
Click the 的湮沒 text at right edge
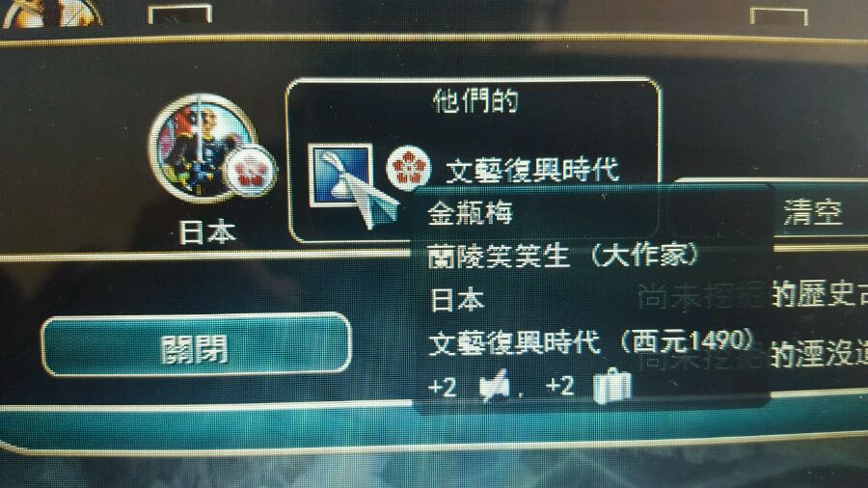[x=820, y=353]
